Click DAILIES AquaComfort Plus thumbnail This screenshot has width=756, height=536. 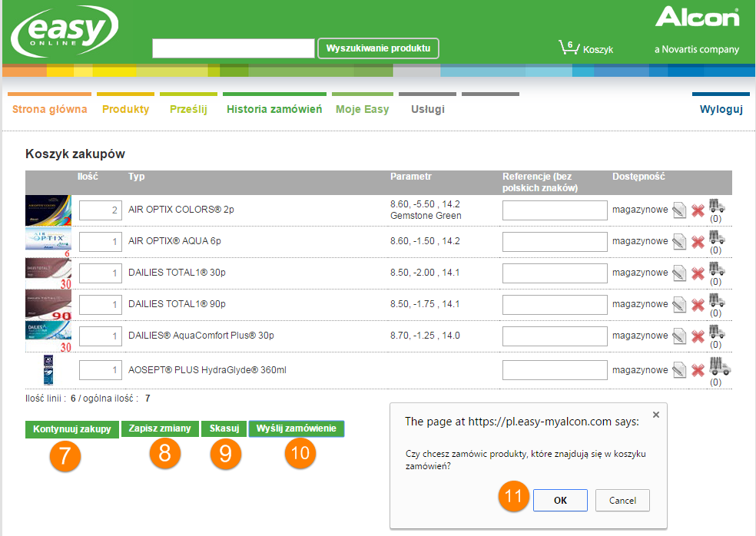click(x=48, y=336)
